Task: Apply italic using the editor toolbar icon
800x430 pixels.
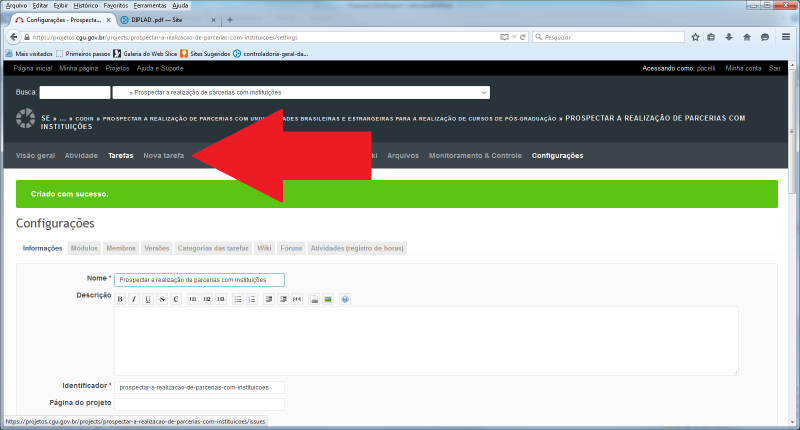Action: click(134, 299)
